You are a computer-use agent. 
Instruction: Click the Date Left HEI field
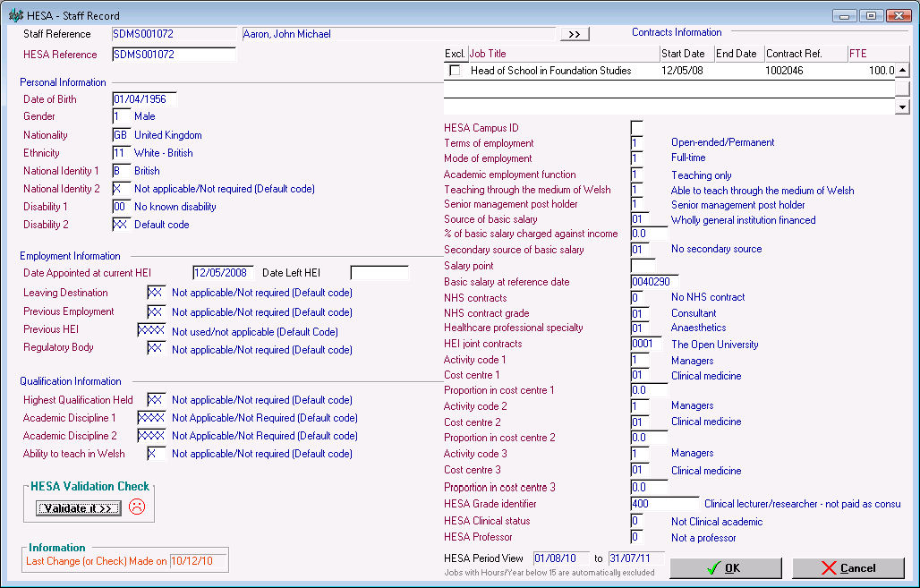(x=379, y=273)
